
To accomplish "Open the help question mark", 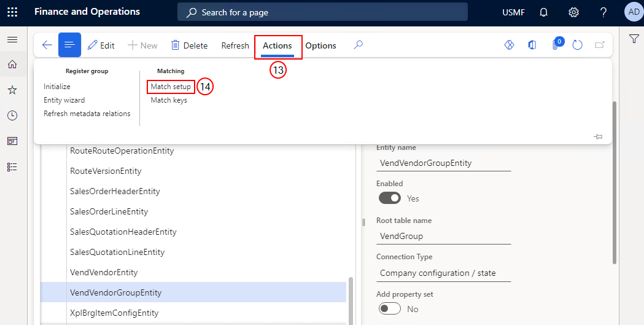I will pos(603,12).
